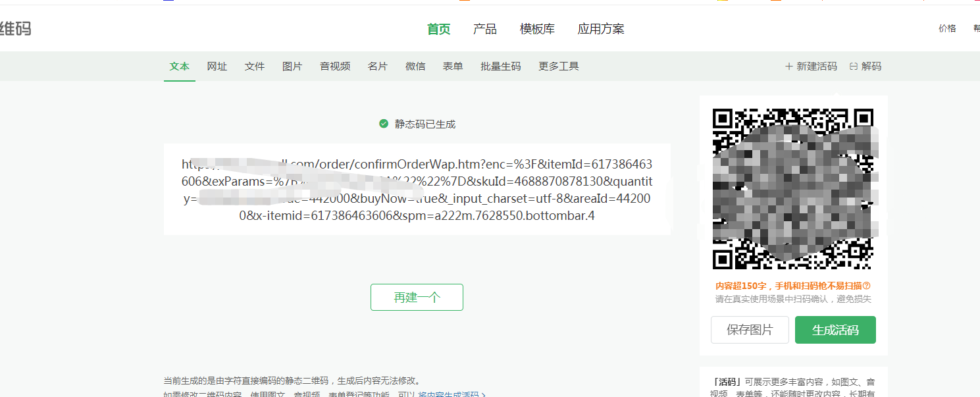Open the 产品 navigation menu
The image size is (980, 397).
(x=485, y=29)
